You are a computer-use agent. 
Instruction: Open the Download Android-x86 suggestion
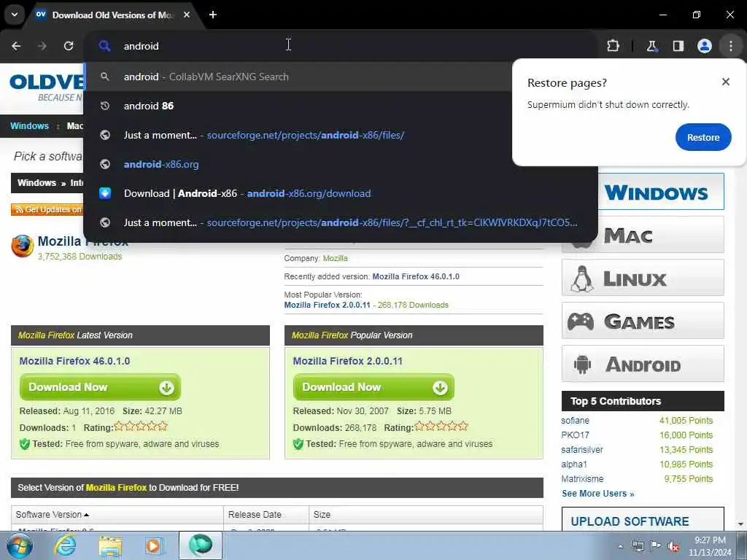click(340, 193)
